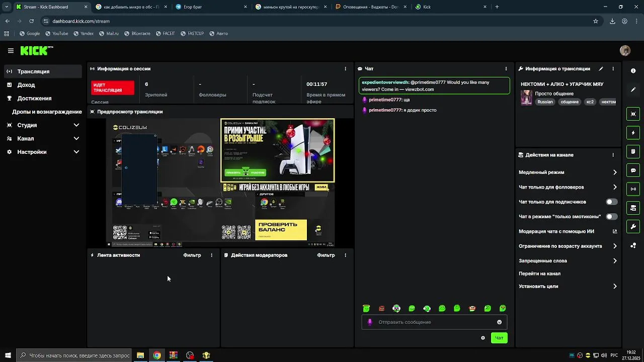Open AI chat moderation external link icon
Screen dimensions: 644x362
click(x=615, y=232)
